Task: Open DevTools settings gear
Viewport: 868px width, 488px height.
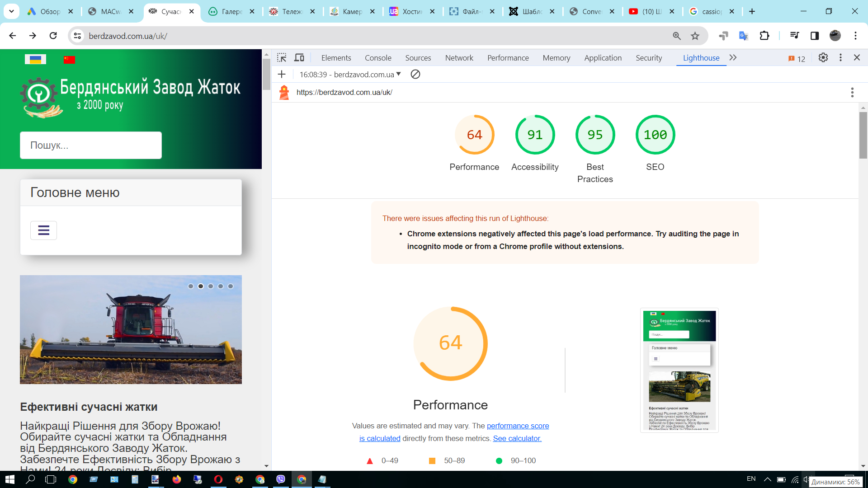Action: tap(823, 57)
